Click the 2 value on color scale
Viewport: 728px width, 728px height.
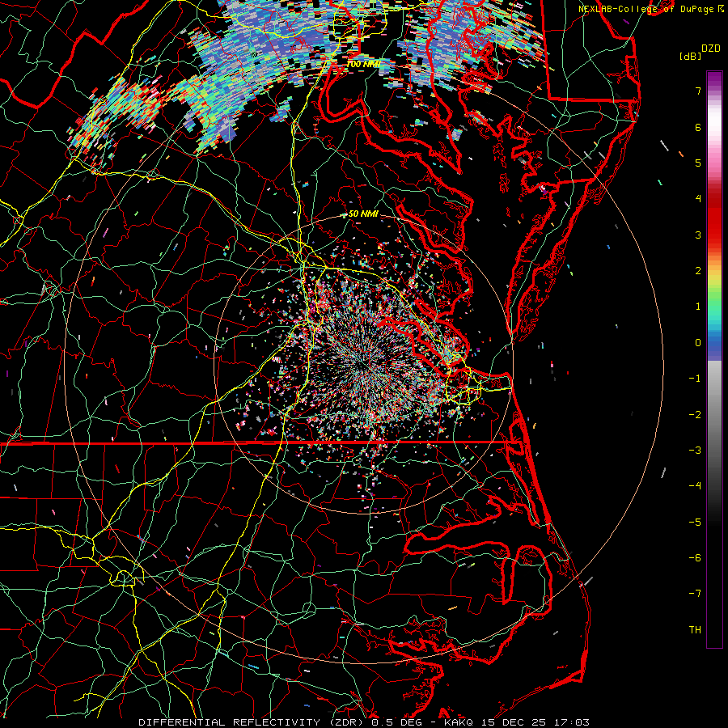pos(698,271)
